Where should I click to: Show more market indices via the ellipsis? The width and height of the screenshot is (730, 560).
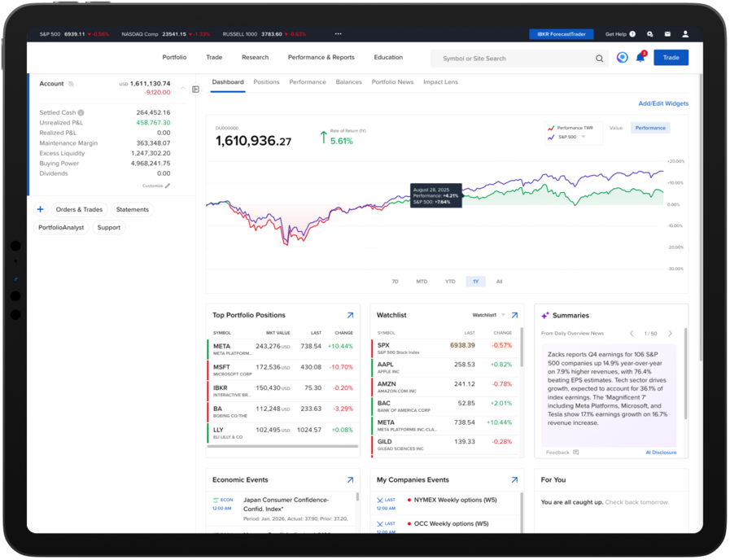point(338,33)
